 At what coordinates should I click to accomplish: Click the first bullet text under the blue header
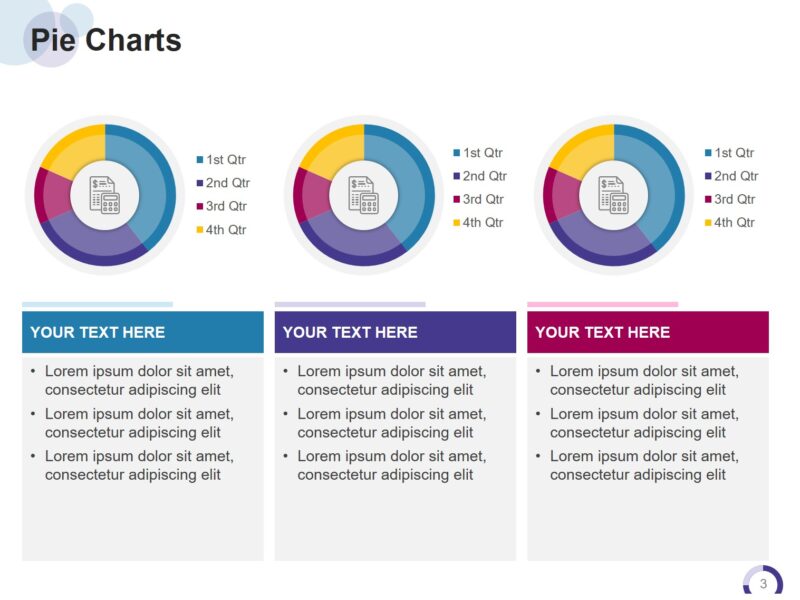[x=139, y=380]
